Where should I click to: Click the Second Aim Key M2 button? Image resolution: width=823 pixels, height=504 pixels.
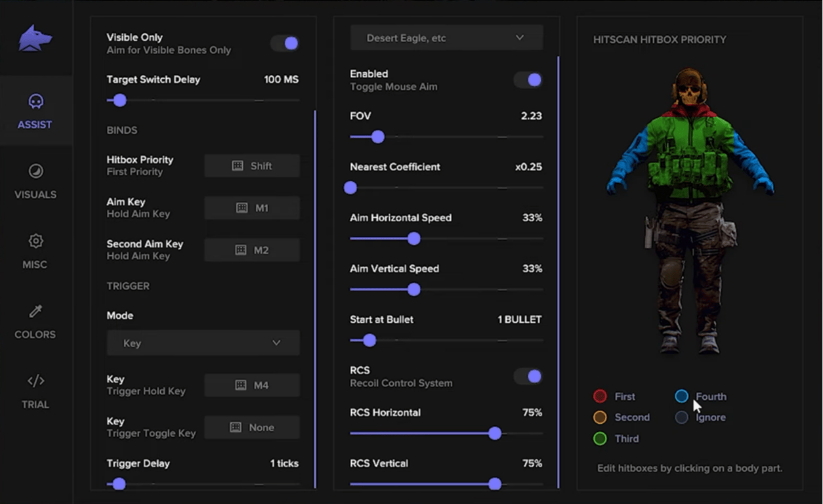252,250
